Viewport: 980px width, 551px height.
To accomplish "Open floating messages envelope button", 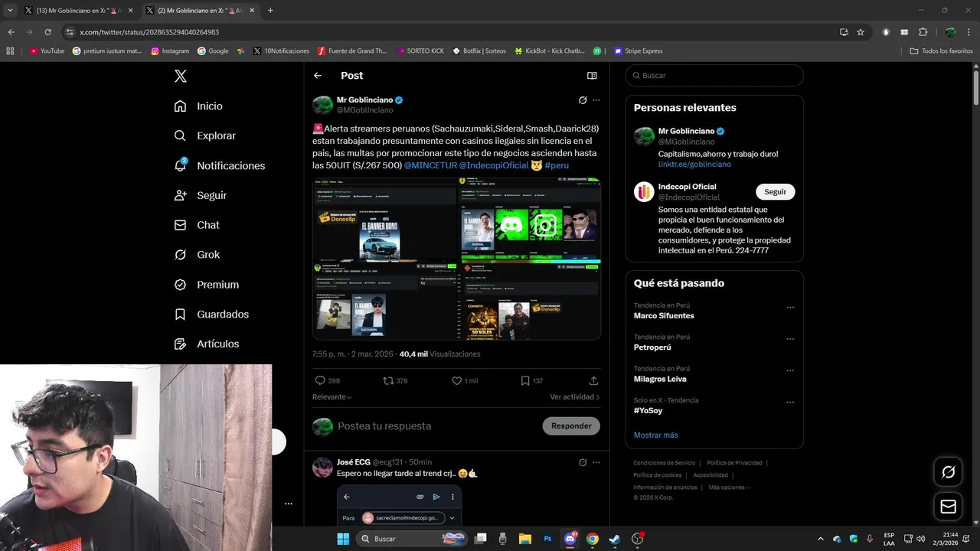I will coord(948,507).
